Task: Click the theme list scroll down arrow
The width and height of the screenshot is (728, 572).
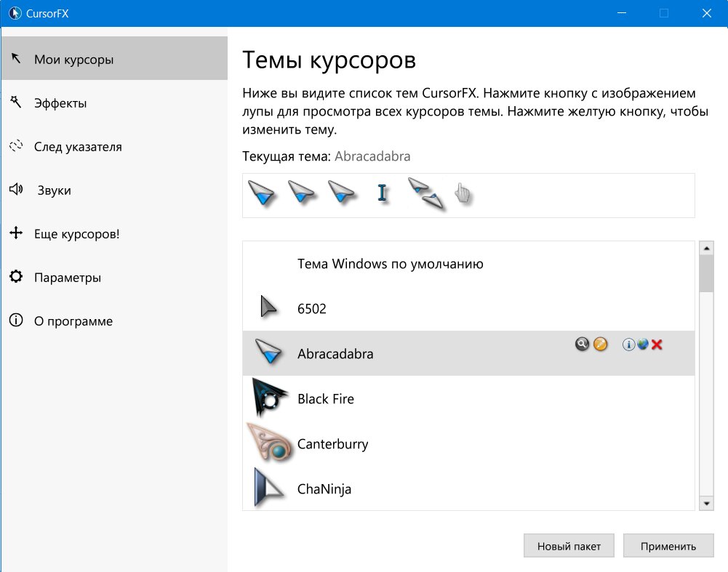Action: click(x=706, y=504)
